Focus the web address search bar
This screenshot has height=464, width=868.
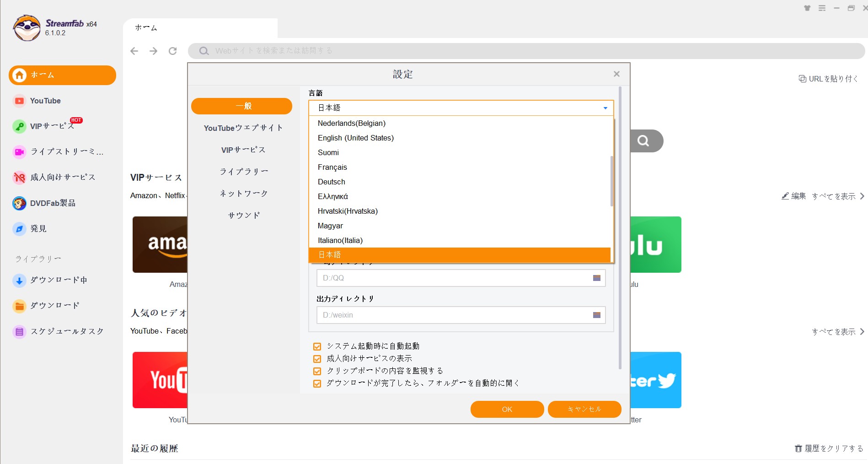[526, 51]
